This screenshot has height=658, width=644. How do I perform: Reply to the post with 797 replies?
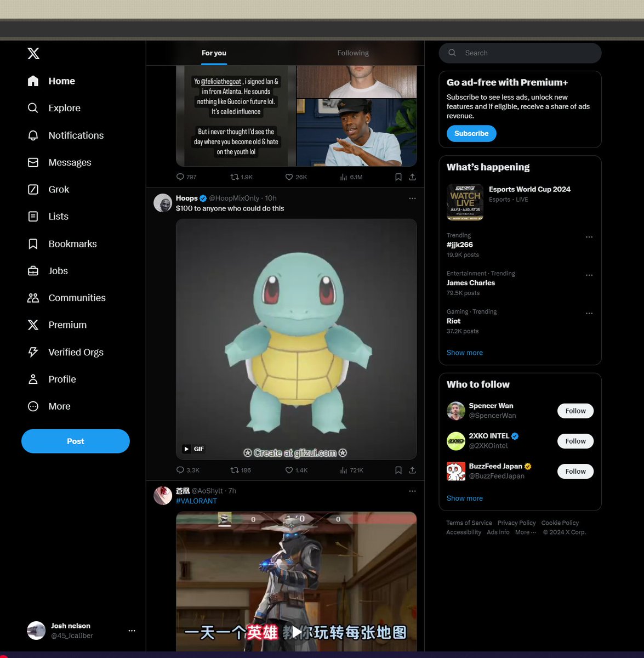tap(186, 177)
